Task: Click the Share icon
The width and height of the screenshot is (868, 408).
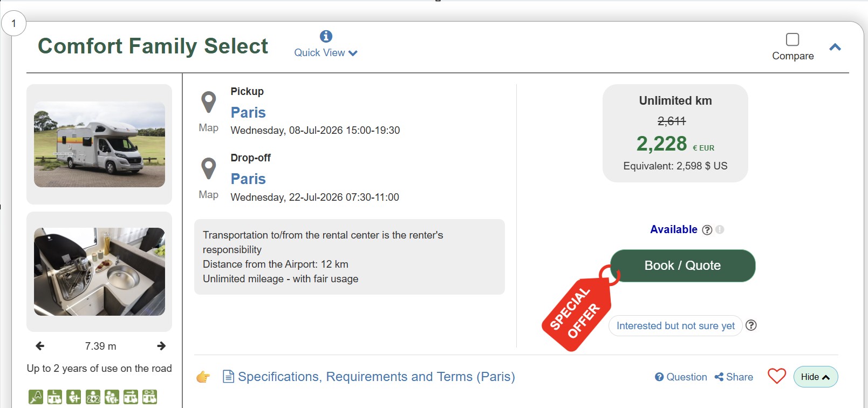Action: [719, 377]
